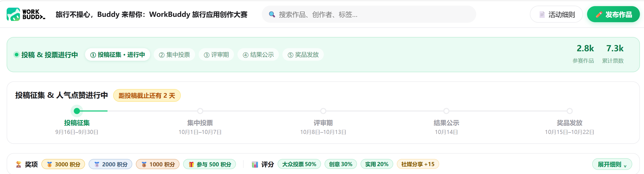Click the 投稿征集 & 人气点赞进行中 heading
Image resolution: width=644 pixels, height=174 pixels.
(62, 95)
